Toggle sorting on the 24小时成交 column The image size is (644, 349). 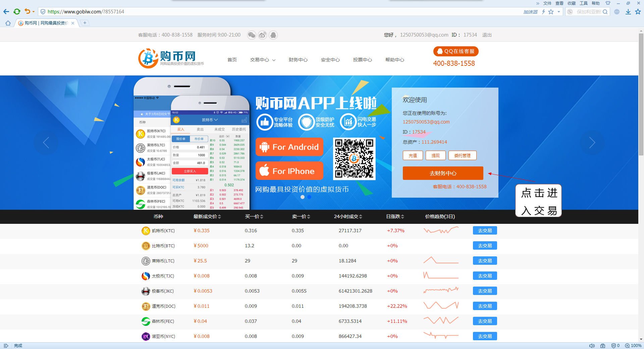point(361,217)
